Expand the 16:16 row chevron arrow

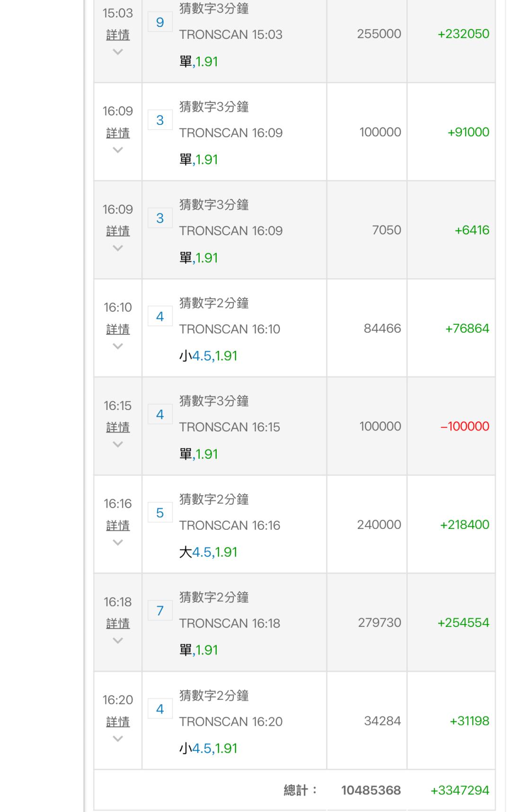click(x=118, y=543)
